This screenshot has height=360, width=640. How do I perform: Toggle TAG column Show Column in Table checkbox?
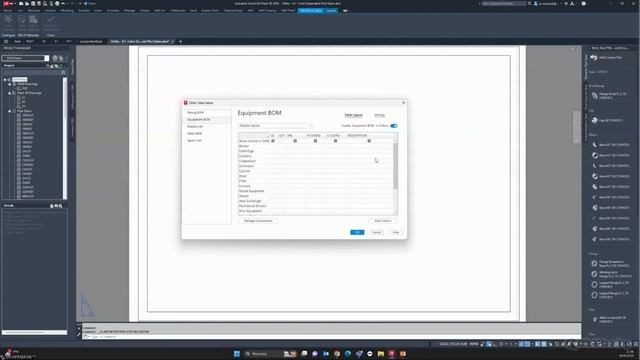(x=295, y=141)
